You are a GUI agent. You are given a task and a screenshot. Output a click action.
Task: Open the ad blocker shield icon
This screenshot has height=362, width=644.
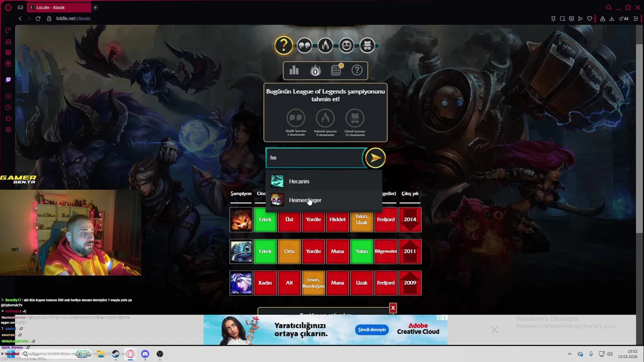(572, 19)
